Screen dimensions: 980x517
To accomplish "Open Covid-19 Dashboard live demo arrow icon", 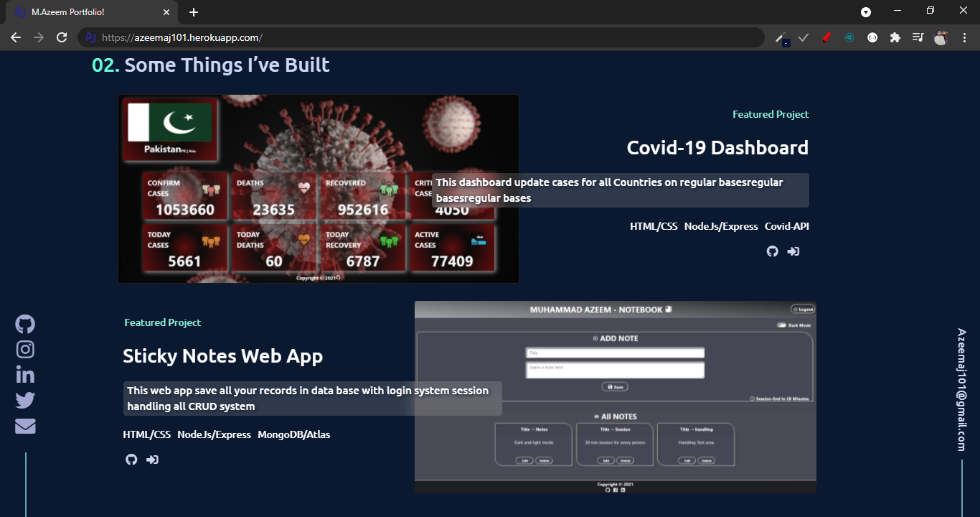I will (793, 251).
